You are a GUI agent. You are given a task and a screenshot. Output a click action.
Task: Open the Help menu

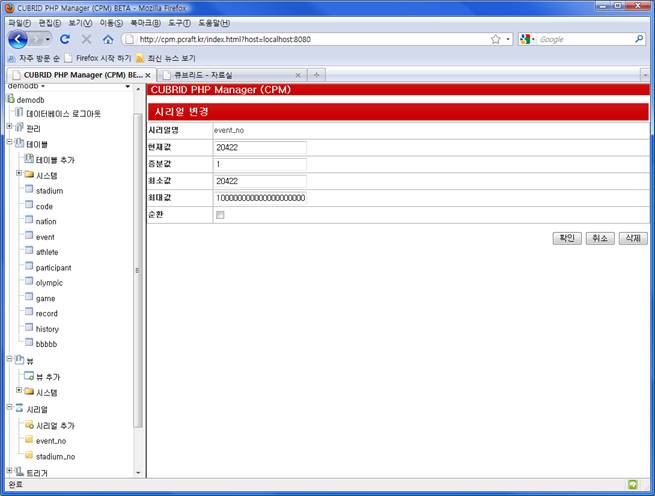(x=214, y=23)
